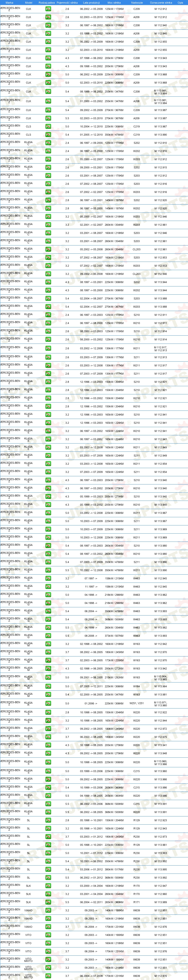This screenshot has height=980, width=188.
Task: Click fuel icon in VITO 3.7 row
Action: click(48, 952)
